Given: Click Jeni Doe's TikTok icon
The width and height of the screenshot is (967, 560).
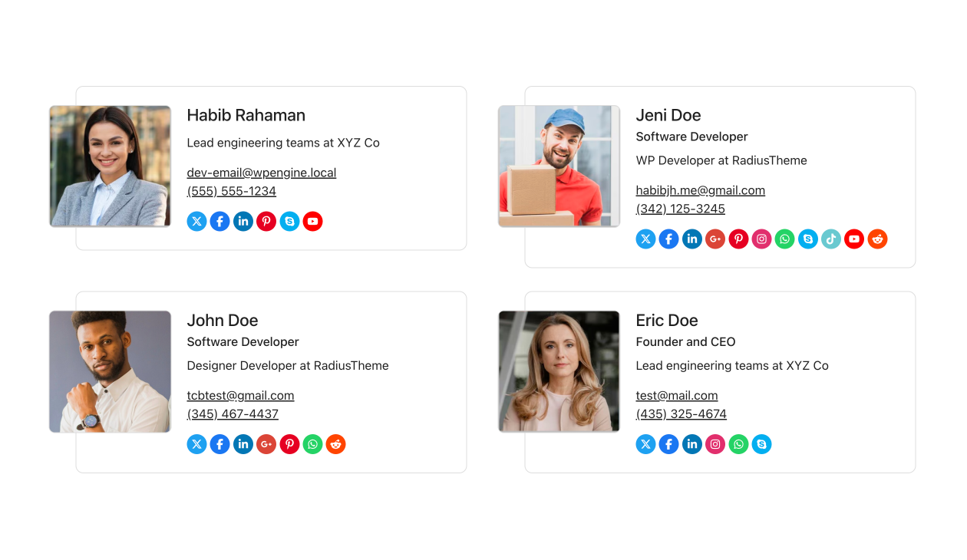Looking at the screenshot, I should (x=831, y=239).
